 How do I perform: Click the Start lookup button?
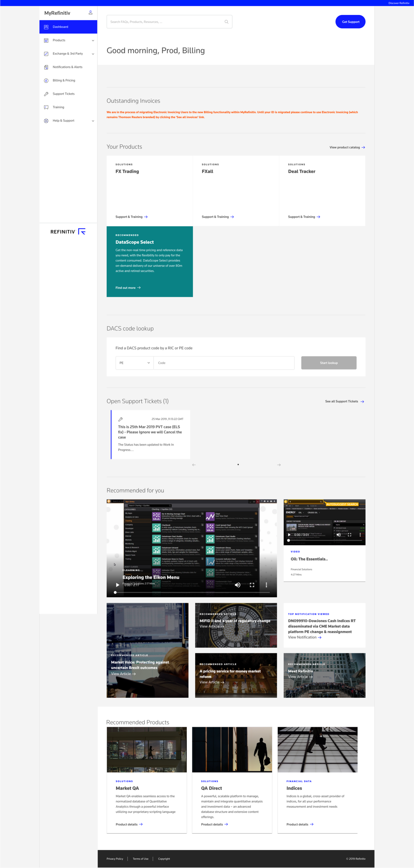pos(329,363)
